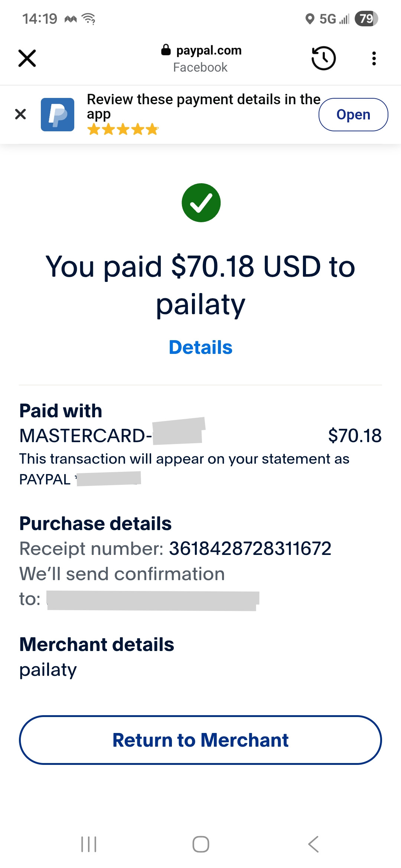This screenshot has width=401, height=868.
Task: Tap the green payment success checkmark
Action: point(201,203)
